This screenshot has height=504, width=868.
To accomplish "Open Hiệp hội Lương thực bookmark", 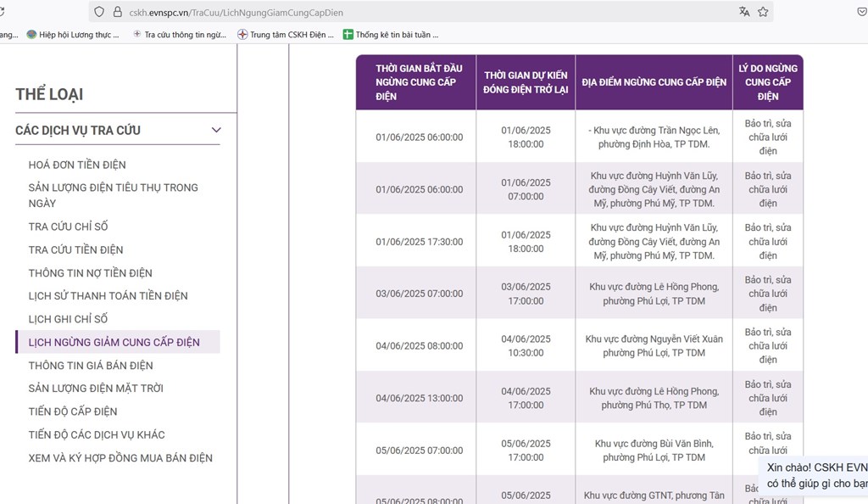I will [73, 34].
